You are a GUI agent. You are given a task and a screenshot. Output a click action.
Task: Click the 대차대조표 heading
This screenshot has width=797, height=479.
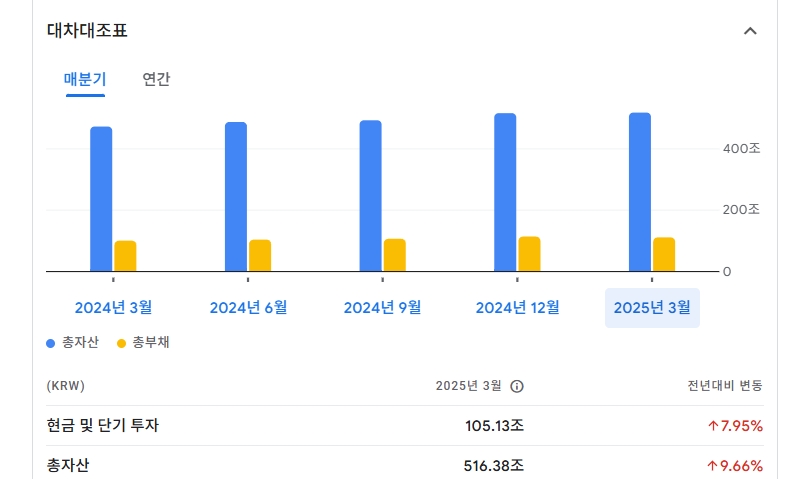[87, 31]
